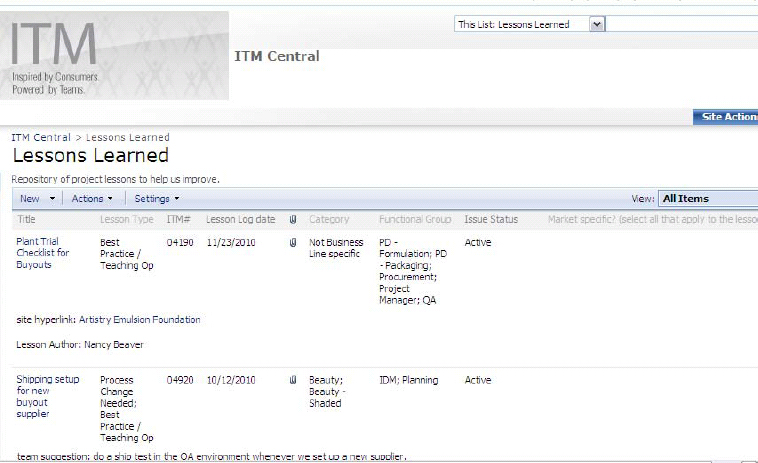
Task: Open the View 'All Items' selector
Action: click(x=706, y=199)
